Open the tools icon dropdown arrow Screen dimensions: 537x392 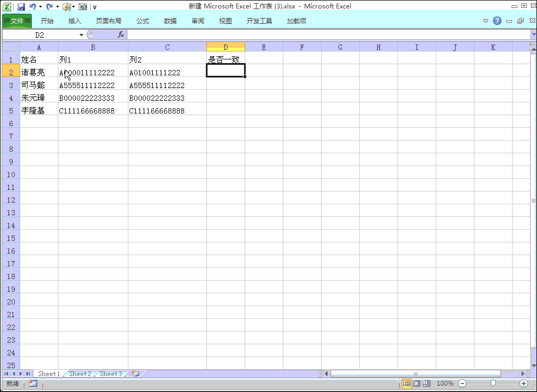coord(73,7)
